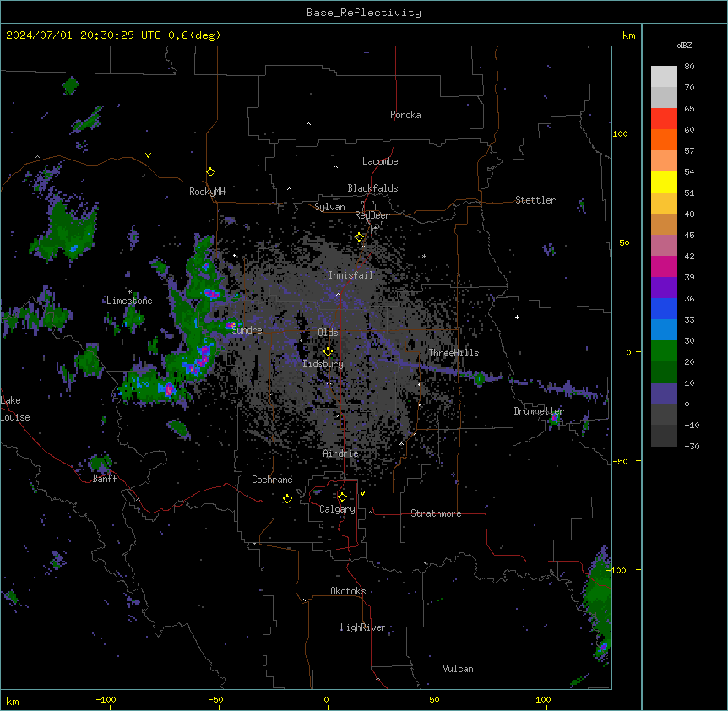Pick the mauve 45-42 dBZ legend swatch
Screen dimensions: 728x711
tap(664, 246)
